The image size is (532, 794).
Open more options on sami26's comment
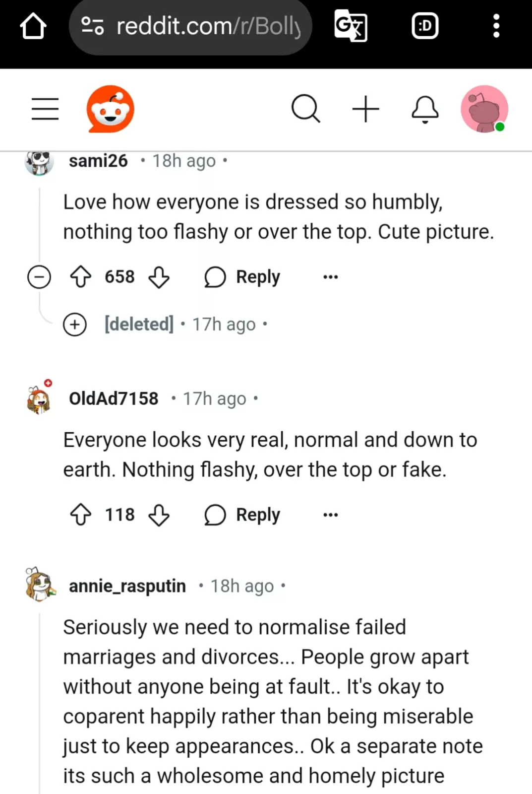[330, 277]
